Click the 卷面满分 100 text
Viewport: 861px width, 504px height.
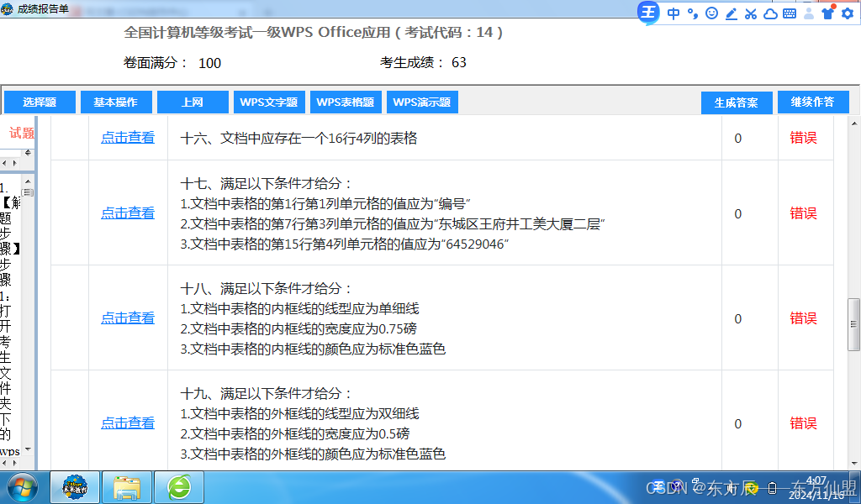click(x=172, y=63)
